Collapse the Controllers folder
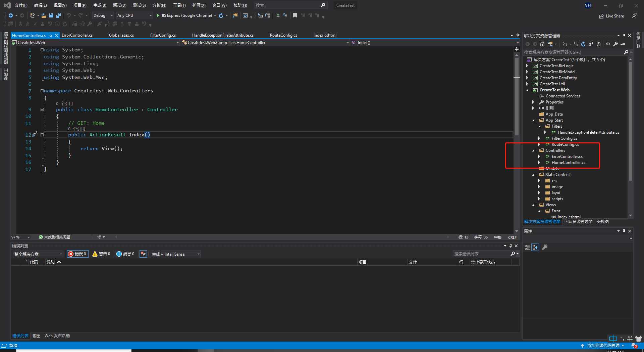Viewport: 644px width, 352px height. (533, 150)
